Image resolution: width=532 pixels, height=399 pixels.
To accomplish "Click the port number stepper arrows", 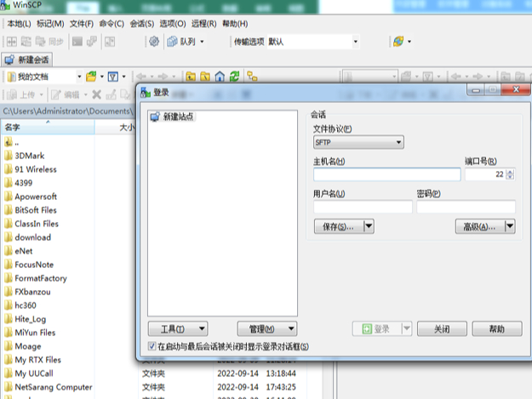I will 510,174.
